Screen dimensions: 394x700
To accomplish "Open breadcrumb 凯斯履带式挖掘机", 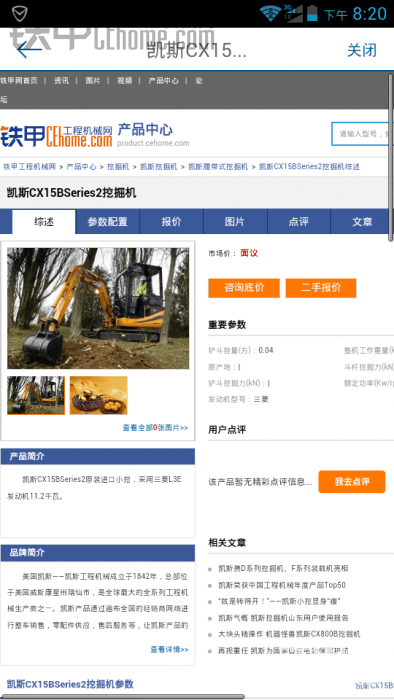I will [218, 167].
